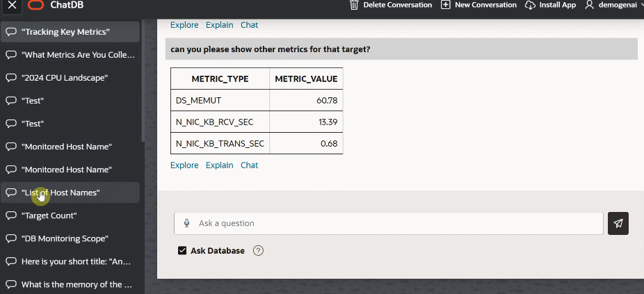
Task: Open the "List of Host Names" conversation
Action: coord(61,193)
